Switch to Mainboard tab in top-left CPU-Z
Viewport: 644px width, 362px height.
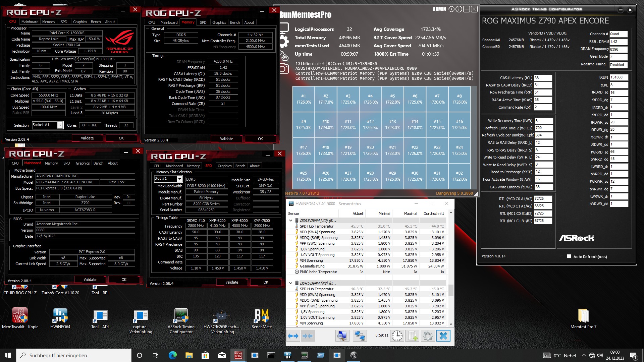(30, 22)
